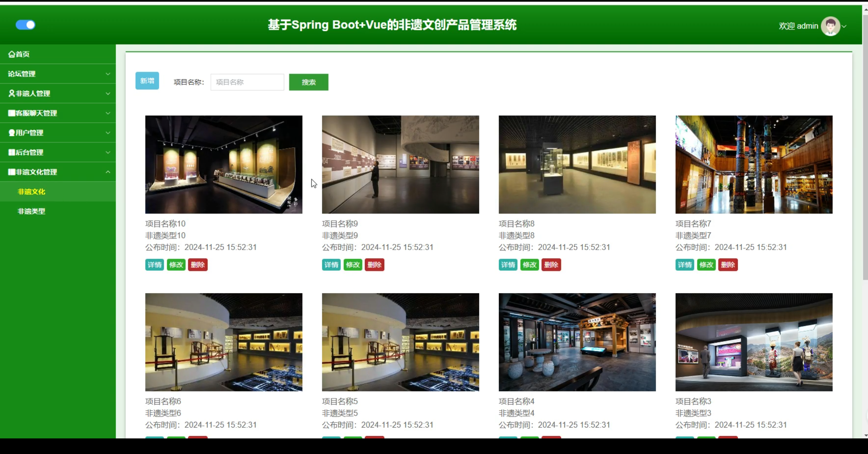Screen dimensions: 868x454
Task: Expand the 论坛管理 menu chevron
Action: tap(108, 74)
